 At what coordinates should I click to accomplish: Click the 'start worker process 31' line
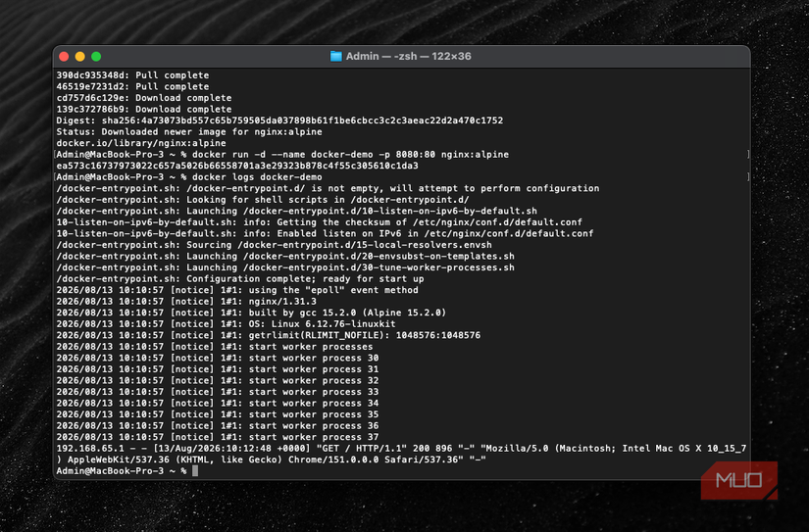(x=218, y=369)
